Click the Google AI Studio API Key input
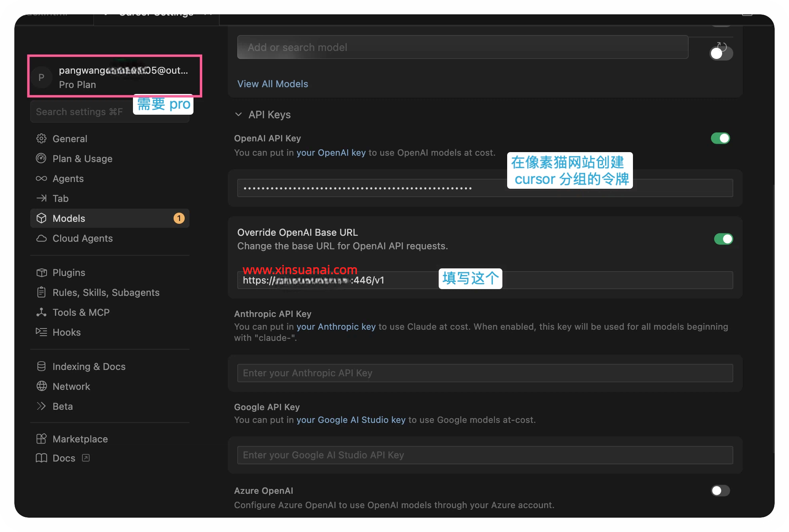 [485, 455]
